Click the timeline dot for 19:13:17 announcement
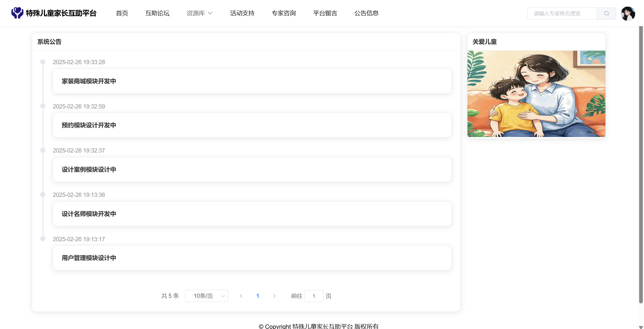This screenshot has width=644, height=329. pos(43,239)
